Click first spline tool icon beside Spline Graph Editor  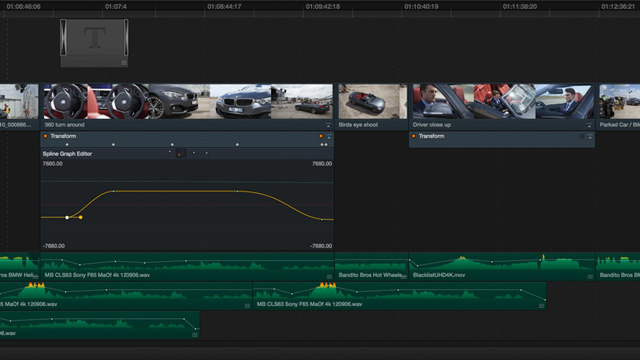point(170,152)
